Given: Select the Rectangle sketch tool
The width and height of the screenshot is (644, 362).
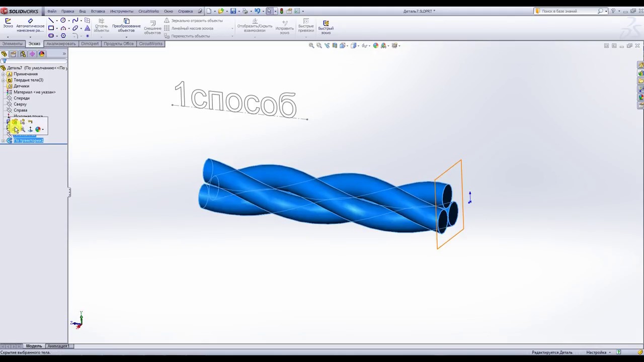Looking at the screenshot, I should click(51, 28).
